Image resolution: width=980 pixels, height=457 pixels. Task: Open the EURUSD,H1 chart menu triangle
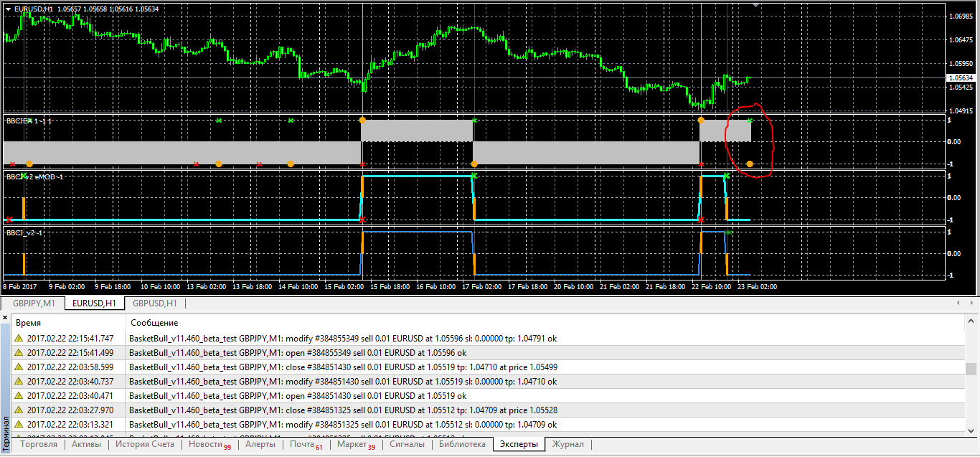[8, 9]
